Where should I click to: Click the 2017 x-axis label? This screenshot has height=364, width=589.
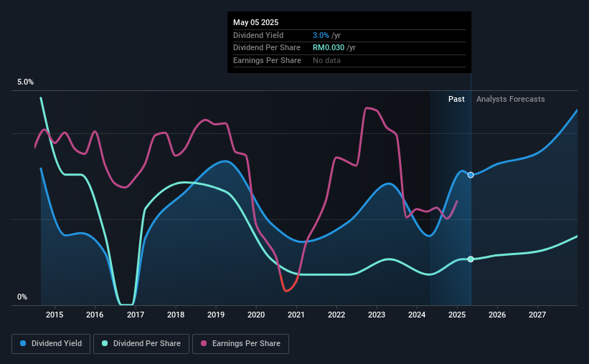pos(135,315)
